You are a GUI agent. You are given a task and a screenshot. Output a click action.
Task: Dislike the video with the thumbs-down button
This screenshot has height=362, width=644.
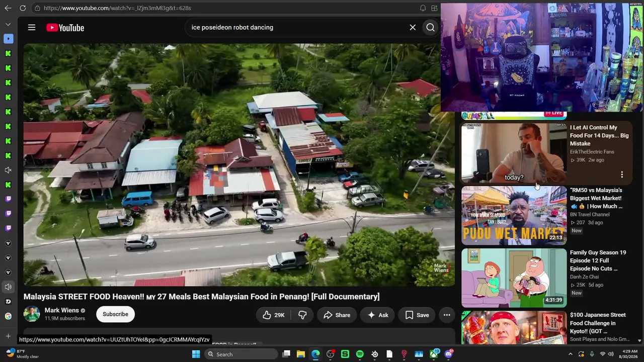click(x=302, y=315)
